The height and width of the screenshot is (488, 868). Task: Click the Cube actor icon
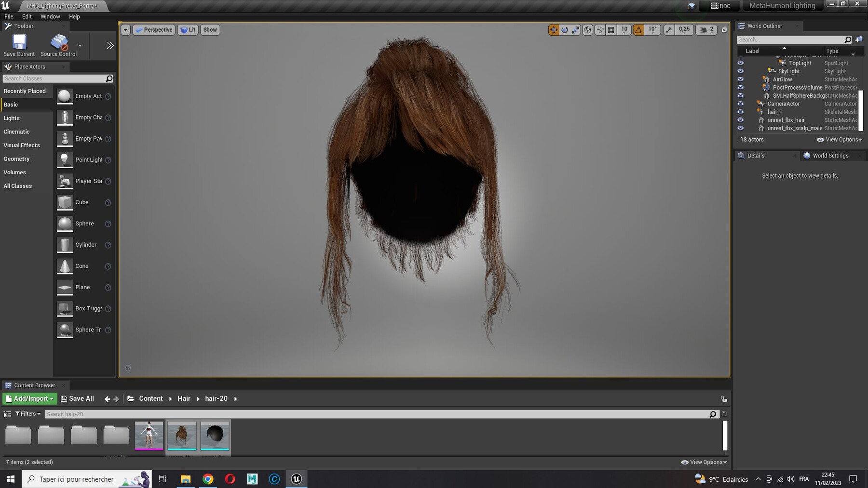click(x=65, y=202)
